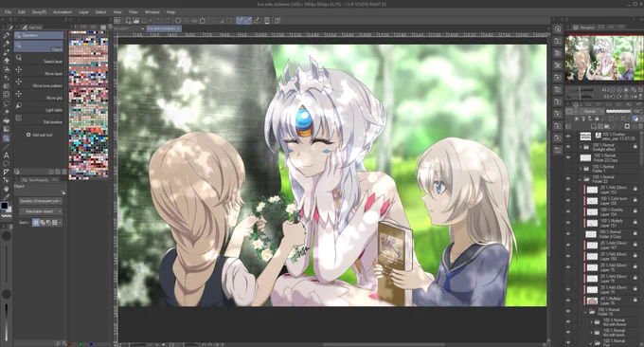Click the create layer mask icon
This screenshot has height=347, width=644.
coord(627,126)
